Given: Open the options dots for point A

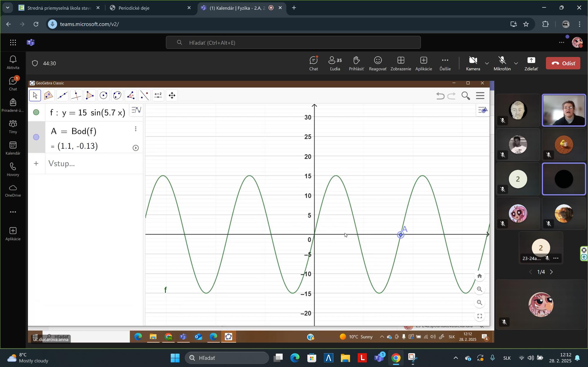Looking at the screenshot, I should pyautogui.click(x=136, y=129).
